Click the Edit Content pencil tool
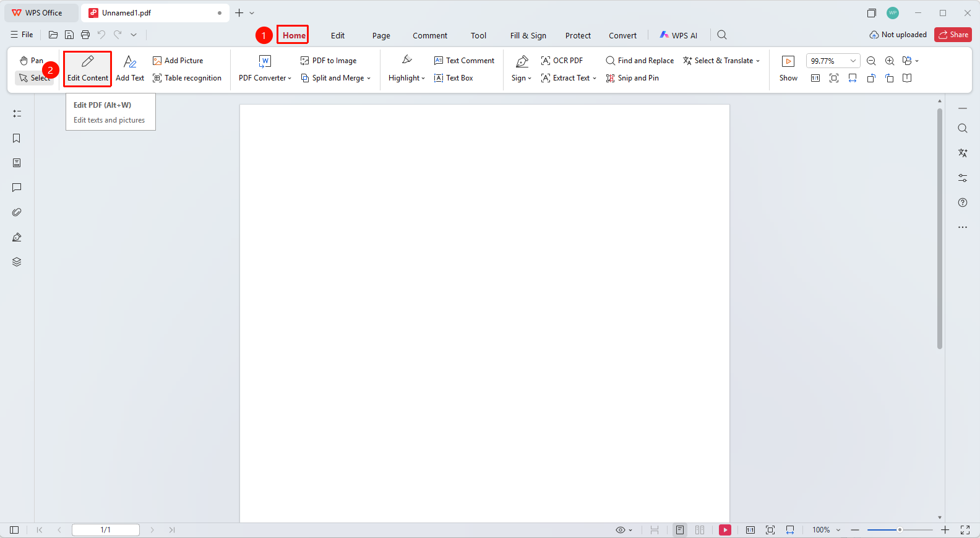 (x=87, y=69)
